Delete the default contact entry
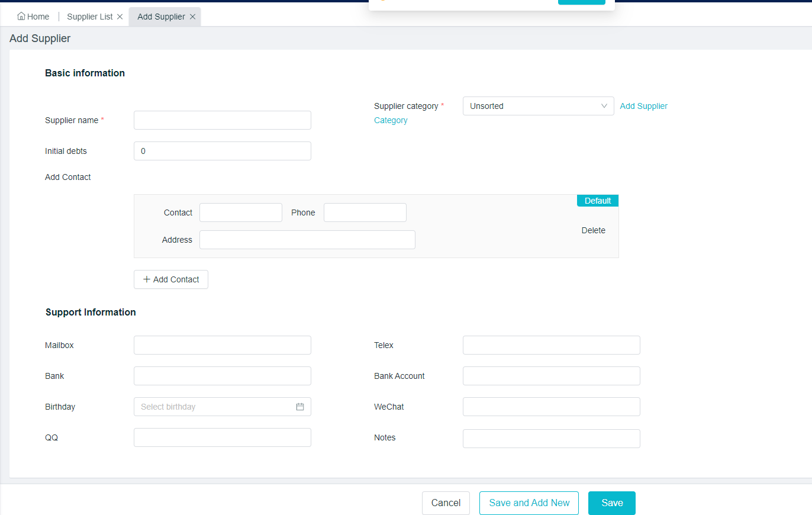Viewport: 812px width, 515px height. pyautogui.click(x=593, y=230)
